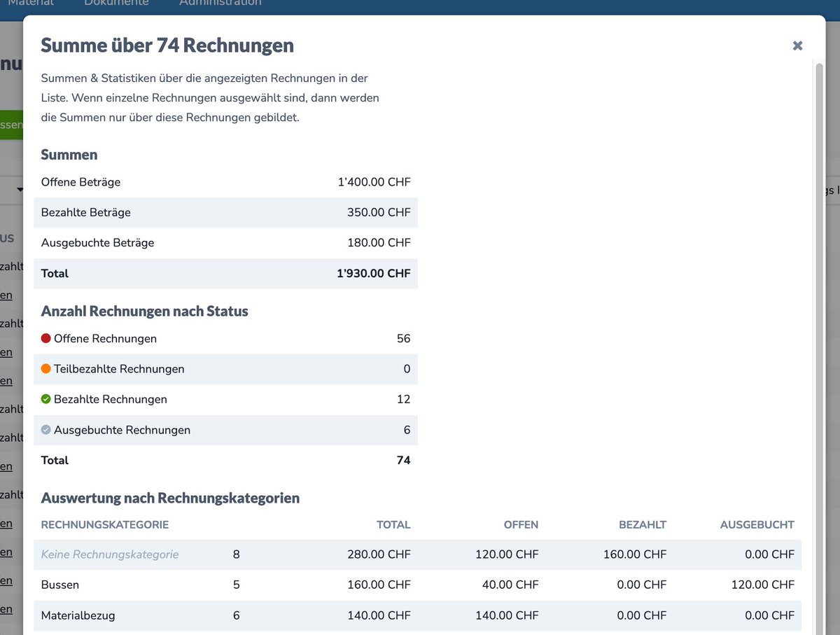Click the grey Ausgebuchte Rechnungen check icon
Image resolution: width=840 pixels, height=635 pixels.
[46, 430]
